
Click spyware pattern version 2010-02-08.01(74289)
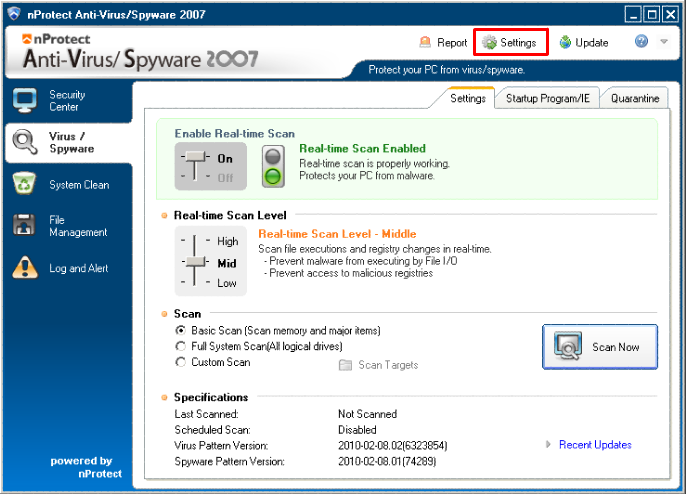(387, 461)
